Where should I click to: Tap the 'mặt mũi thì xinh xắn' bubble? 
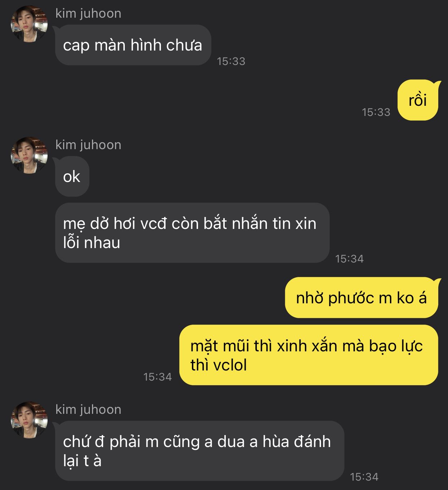[x=309, y=355]
